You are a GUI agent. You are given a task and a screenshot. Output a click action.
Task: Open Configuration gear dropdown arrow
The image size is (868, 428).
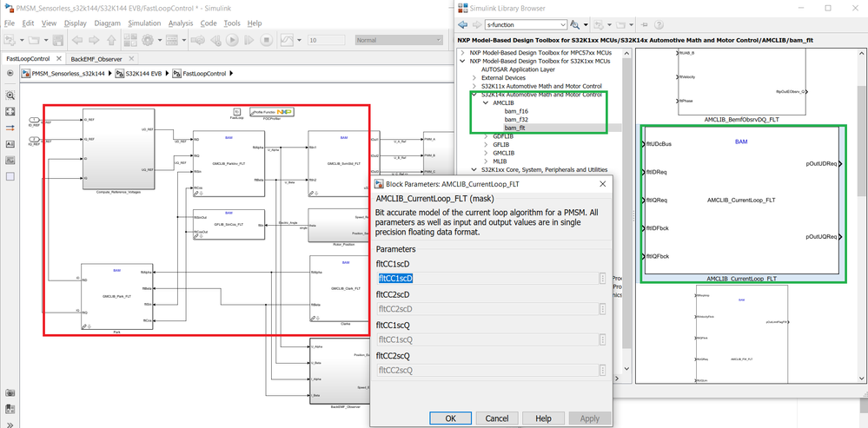point(159,40)
